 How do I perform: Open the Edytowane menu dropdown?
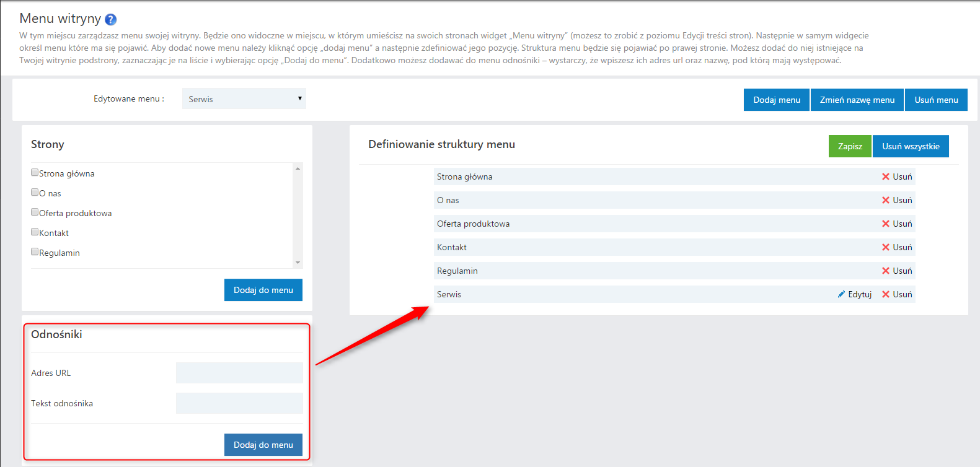pos(244,98)
